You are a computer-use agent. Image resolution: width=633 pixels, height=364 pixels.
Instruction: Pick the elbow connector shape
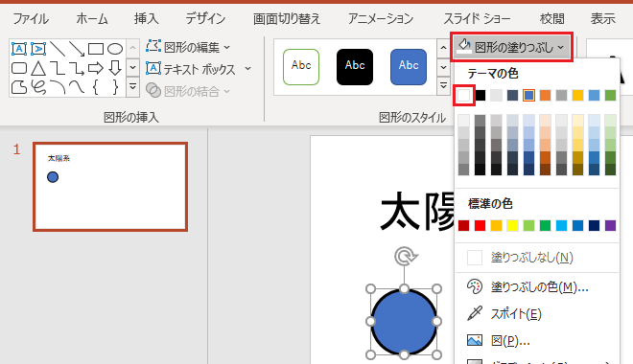58,68
